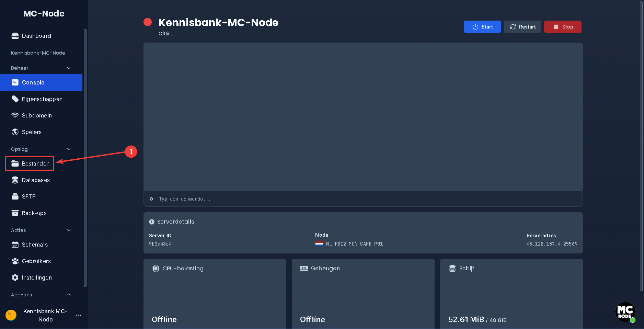Open Instellingen in sidebar
This screenshot has height=329, width=644.
(41, 277)
